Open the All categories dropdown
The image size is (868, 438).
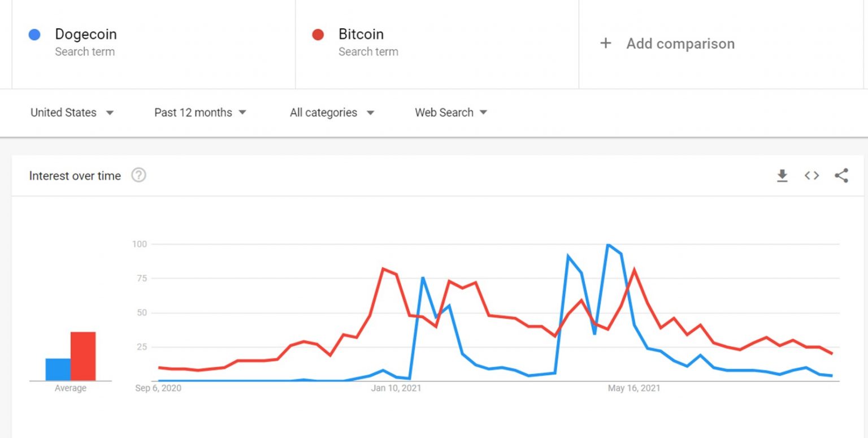point(332,112)
